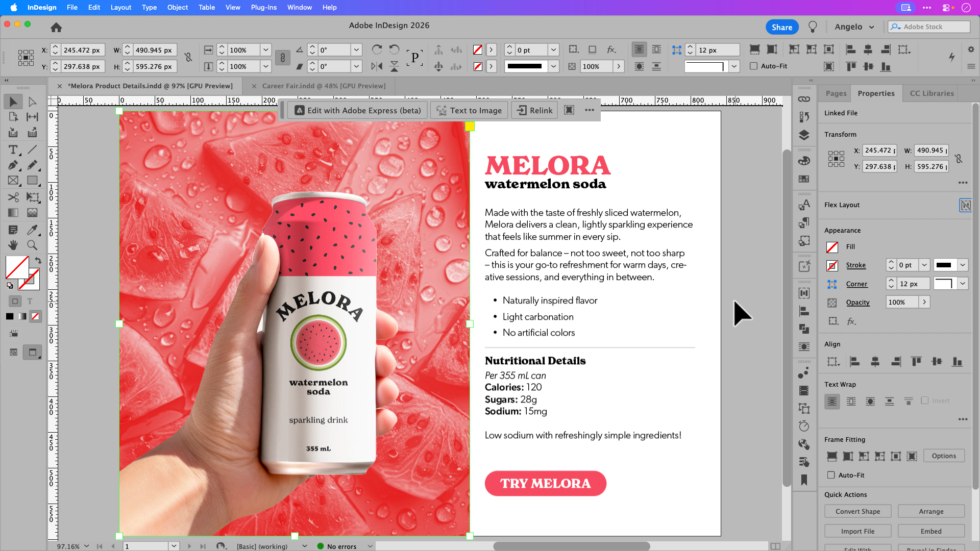Click Convert Shape quick action
Image resolution: width=980 pixels, height=551 pixels.
(x=857, y=511)
